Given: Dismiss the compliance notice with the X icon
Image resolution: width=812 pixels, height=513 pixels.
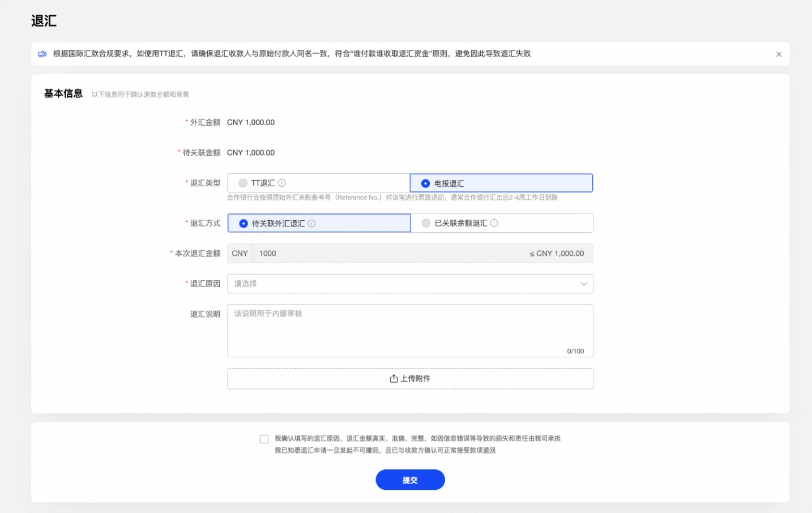Looking at the screenshot, I should click(x=779, y=54).
